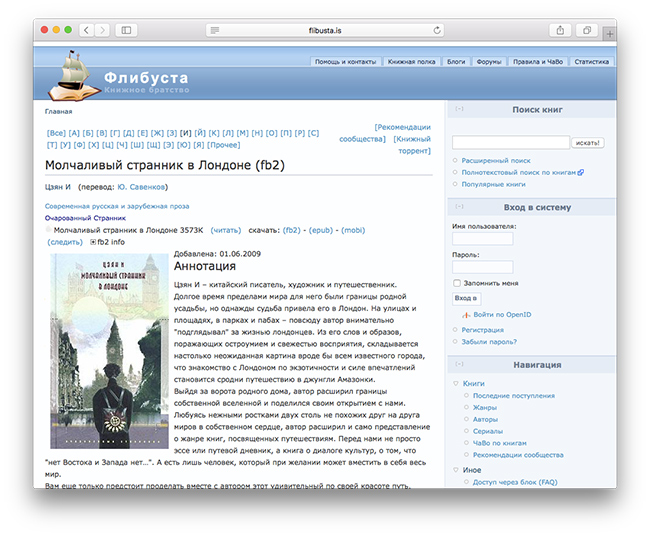Download the book via (fb2) link

pyautogui.click(x=291, y=230)
